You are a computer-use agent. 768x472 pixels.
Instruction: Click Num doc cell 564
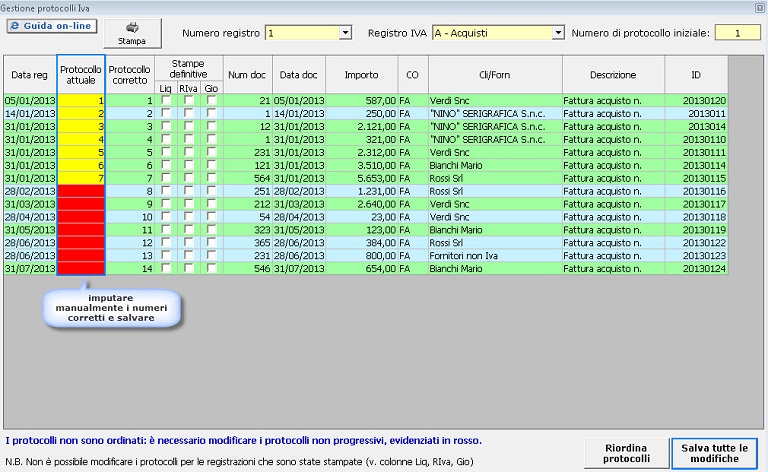pyautogui.click(x=247, y=178)
